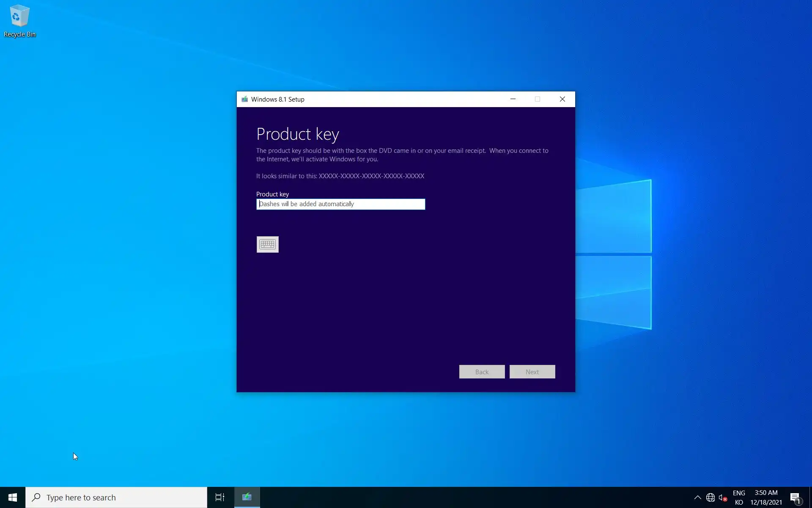The width and height of the screenshot is (812, 508).
Task: Click the Show desktop sliver
Action: coord(810,497)
